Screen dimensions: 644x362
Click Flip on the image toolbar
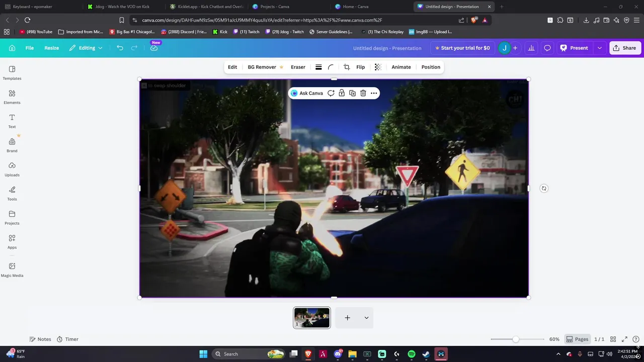361,67
